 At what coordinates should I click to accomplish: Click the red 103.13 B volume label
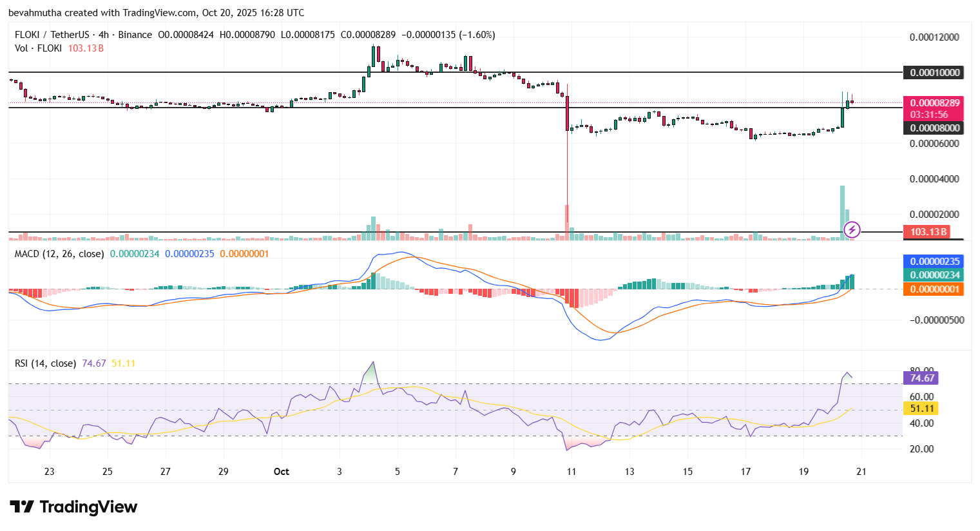point(928,232)
